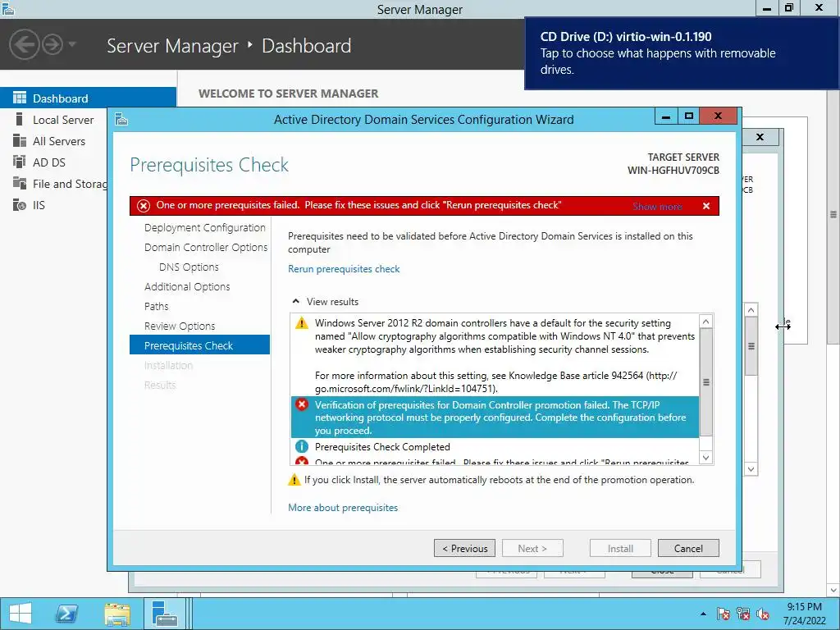840x630 pixels.
Task: Open Dashboard in Server Manager sidebar
Action: 88,98
